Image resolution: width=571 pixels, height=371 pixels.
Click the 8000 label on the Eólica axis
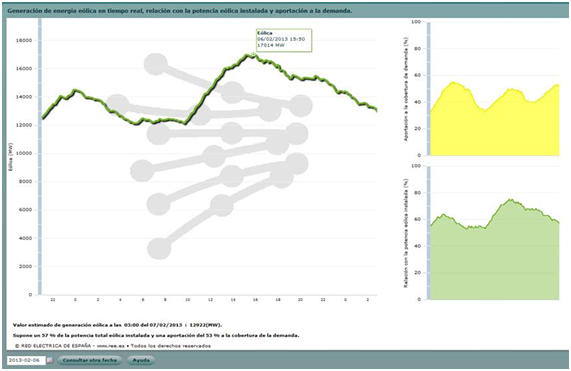coord(25,182)
